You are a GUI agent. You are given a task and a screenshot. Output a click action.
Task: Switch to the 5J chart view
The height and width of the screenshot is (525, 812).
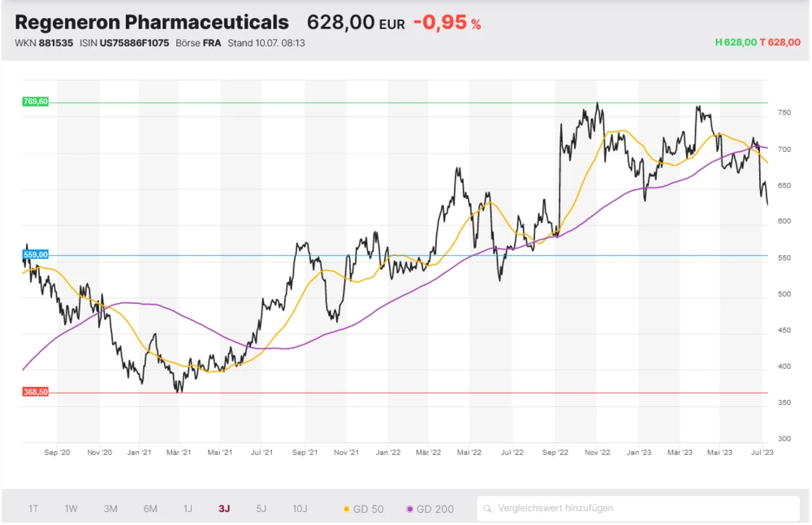[x=261, y=509]
